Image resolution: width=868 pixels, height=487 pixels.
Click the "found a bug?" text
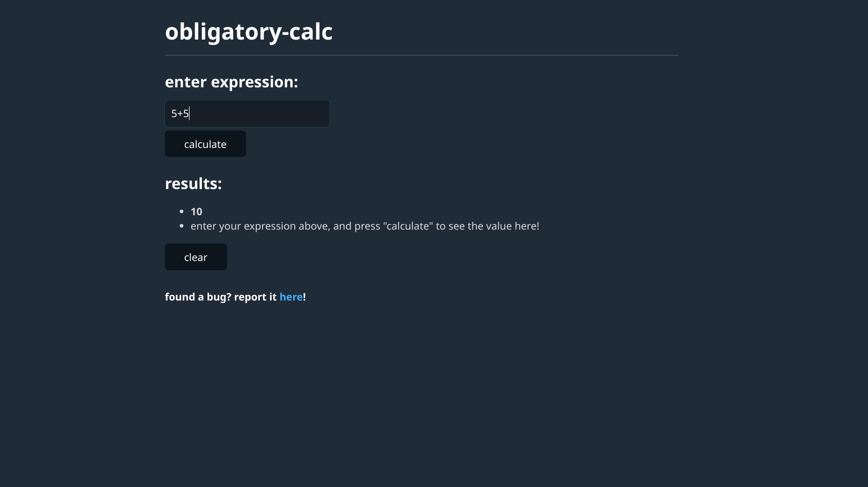click(x=198, y=297)
